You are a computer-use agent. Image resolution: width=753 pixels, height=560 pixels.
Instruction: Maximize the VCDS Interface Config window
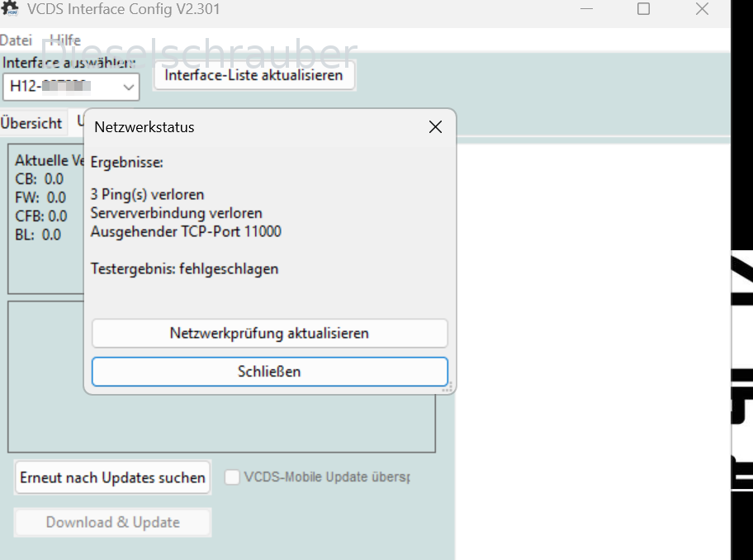(x=643, y=8)
